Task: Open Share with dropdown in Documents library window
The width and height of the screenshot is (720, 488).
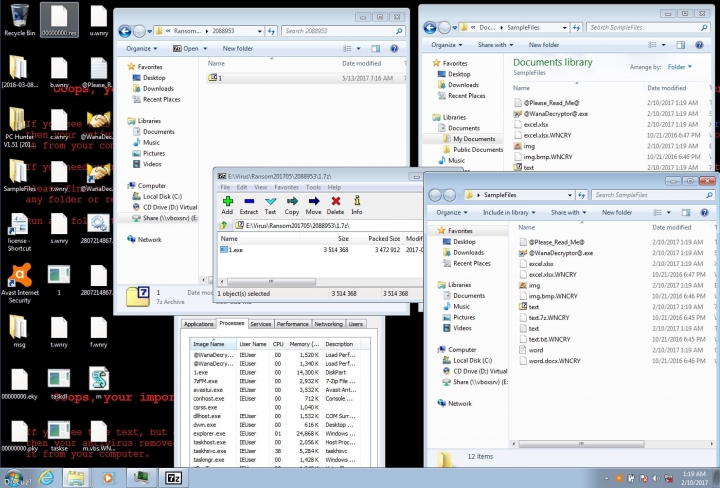Action: 495,45
